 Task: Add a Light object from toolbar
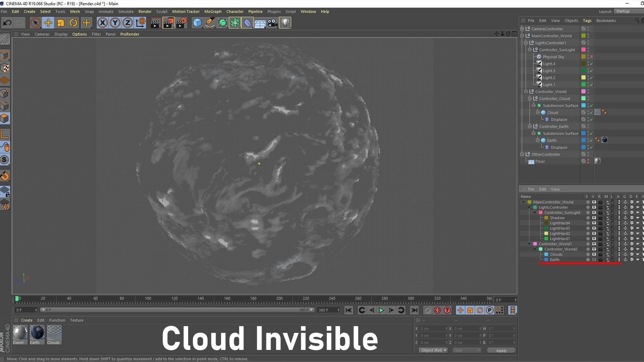(x=285, y=23)
